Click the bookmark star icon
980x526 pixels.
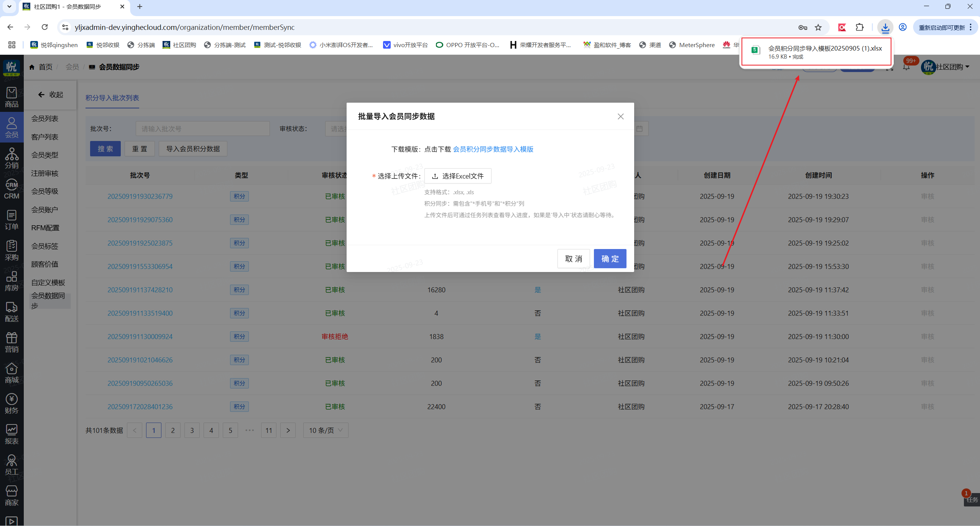(818, 27)
